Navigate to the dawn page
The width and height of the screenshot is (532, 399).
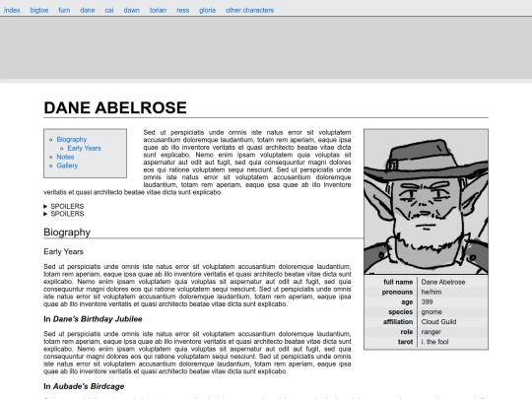click(x=132, y=10)
